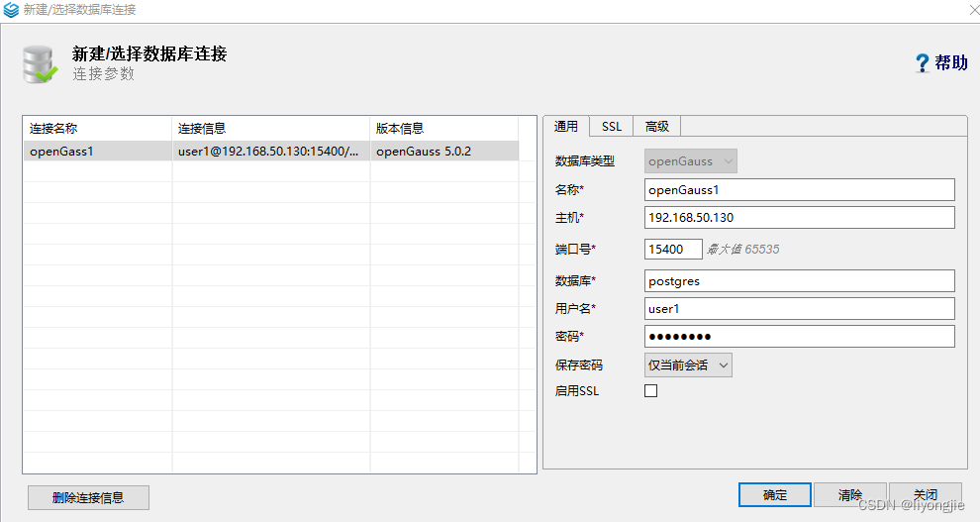Screen dimensions: 980x522
Task: Focus the 名称 field containing openGauss1
Action: pos(800,190)
